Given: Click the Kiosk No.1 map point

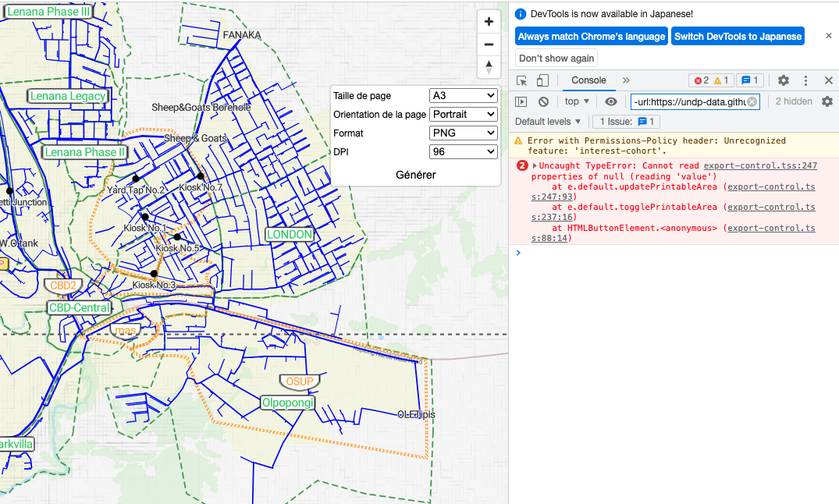Looking at the screenshot, I should pos(145,217).
